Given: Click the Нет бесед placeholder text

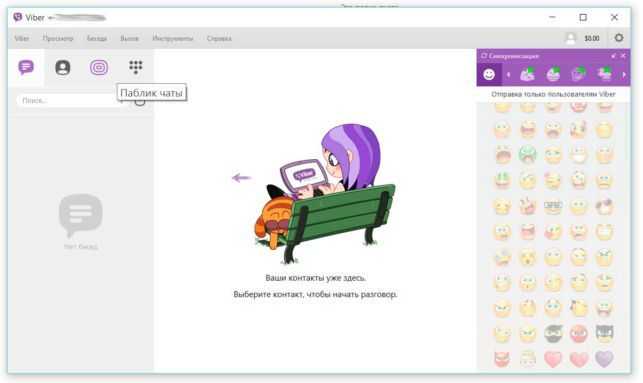Looking at the screenshot, I should [80, 247].
